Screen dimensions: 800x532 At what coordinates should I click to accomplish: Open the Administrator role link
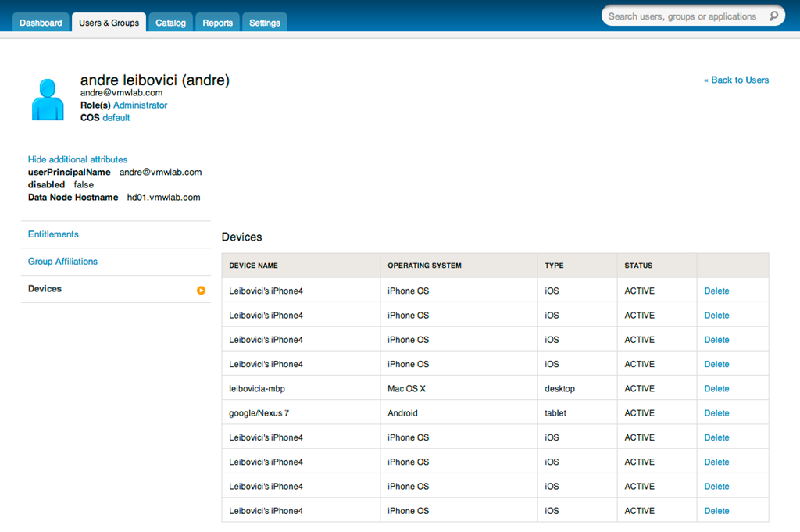click(141, 105)
